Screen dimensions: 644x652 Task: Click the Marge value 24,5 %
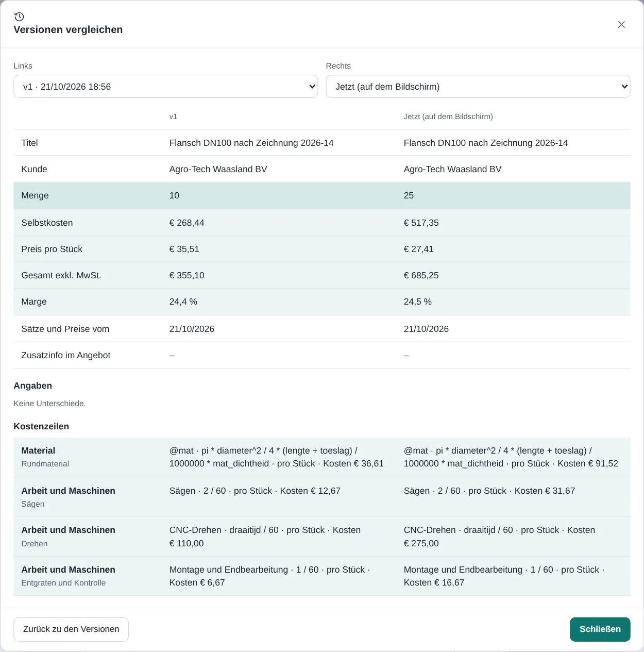click(417, 302)
